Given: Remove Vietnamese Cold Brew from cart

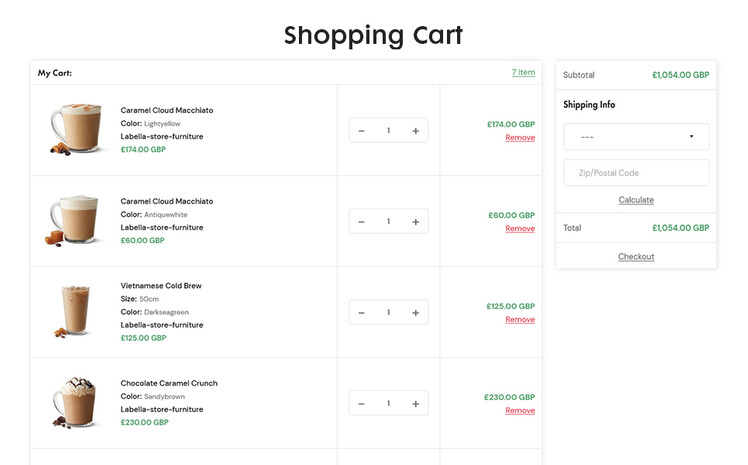Looking at the screenshot, I should [x=520, y=320].
